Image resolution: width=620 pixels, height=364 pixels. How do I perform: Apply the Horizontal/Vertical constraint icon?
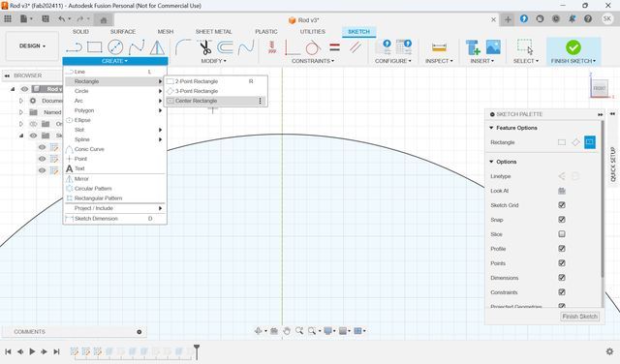[x=293, y=47]
